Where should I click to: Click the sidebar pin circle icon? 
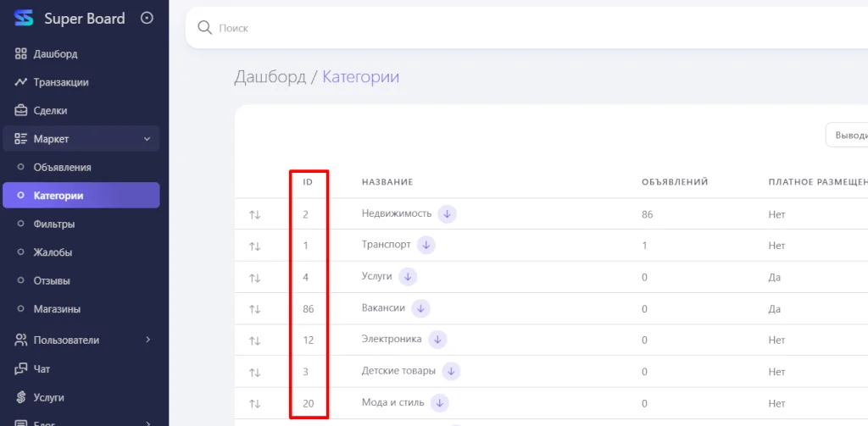click(147, 18)
